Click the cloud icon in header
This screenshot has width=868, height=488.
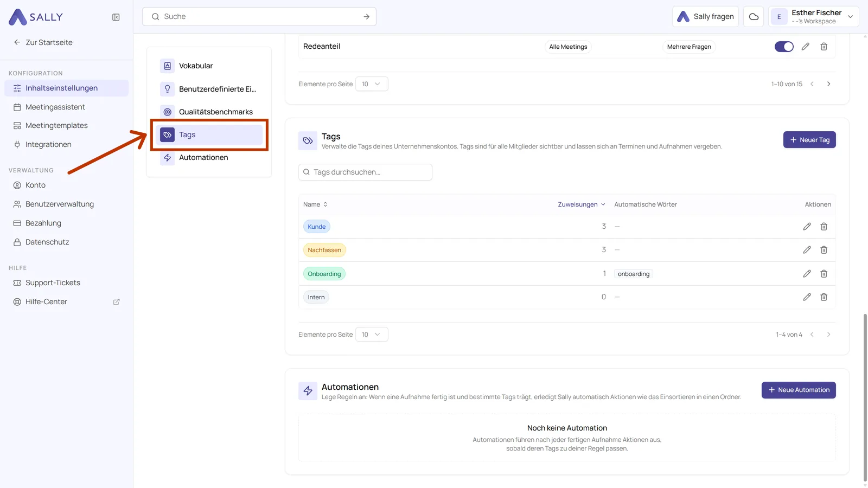click(754, 17)
